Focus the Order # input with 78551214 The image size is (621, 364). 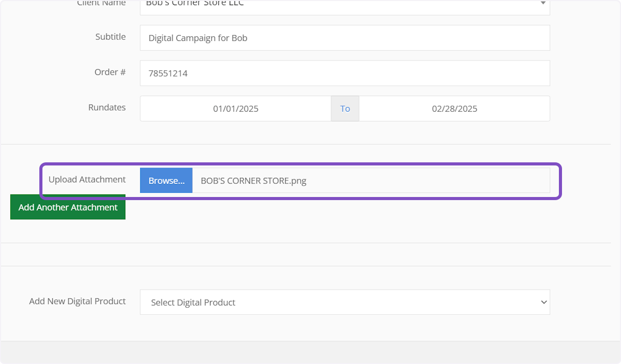tap(345, 73)
